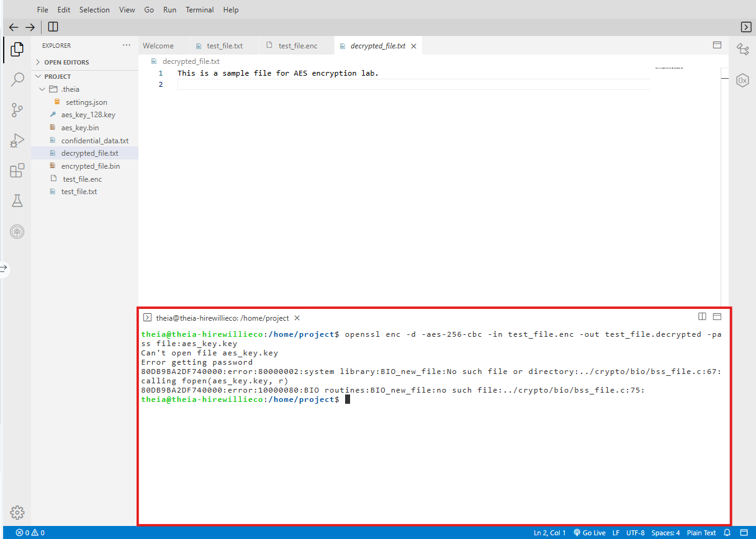756x539 pixels.
Task: Go back with the left arrow
Action: coord(14,27)
